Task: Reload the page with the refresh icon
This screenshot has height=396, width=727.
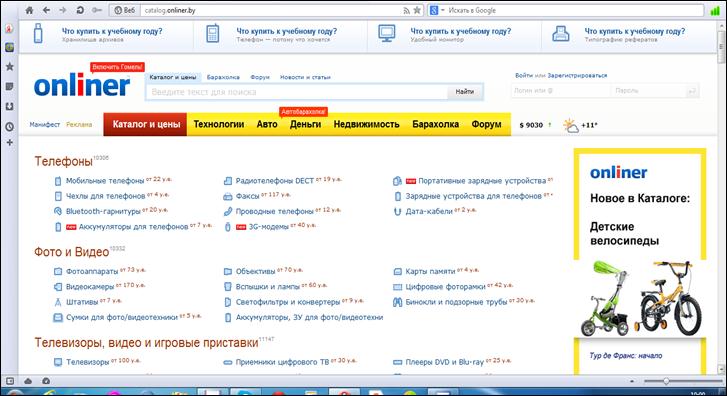Action: pos(80,10)
